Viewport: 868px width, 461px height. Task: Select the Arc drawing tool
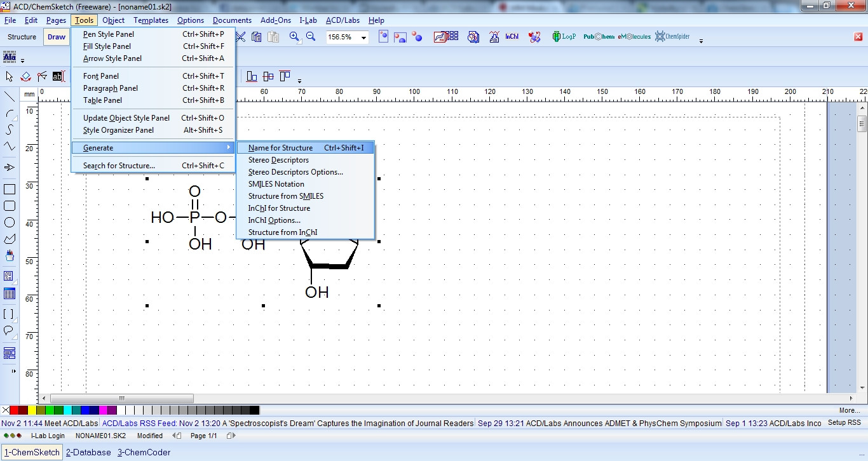(10, 114)
